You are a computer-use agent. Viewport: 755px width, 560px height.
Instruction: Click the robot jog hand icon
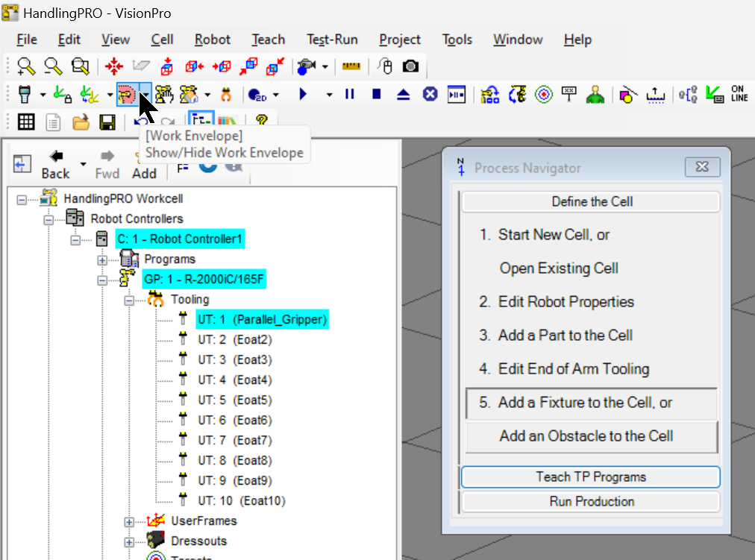tap(164, 94)
